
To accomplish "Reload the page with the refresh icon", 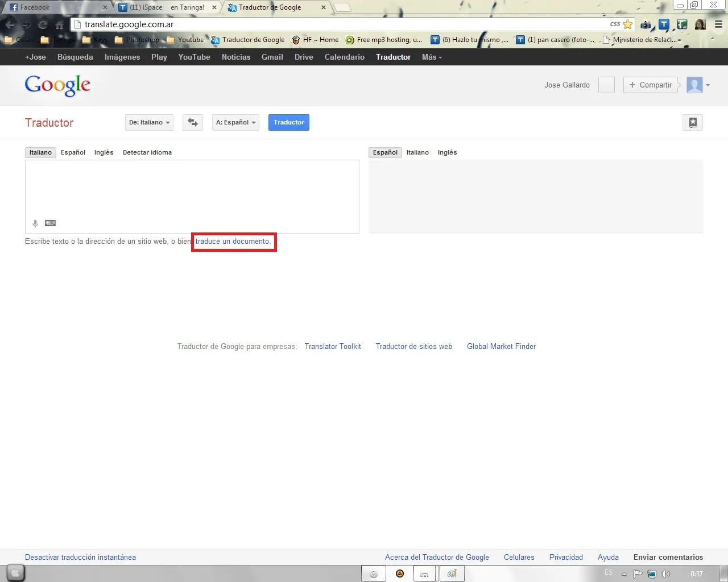I will click(x=43, y=24).
